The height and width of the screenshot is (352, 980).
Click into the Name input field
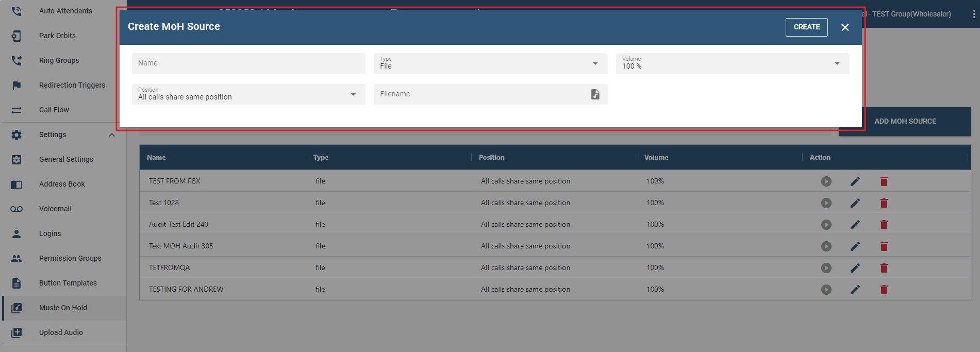tap(248, 63)
